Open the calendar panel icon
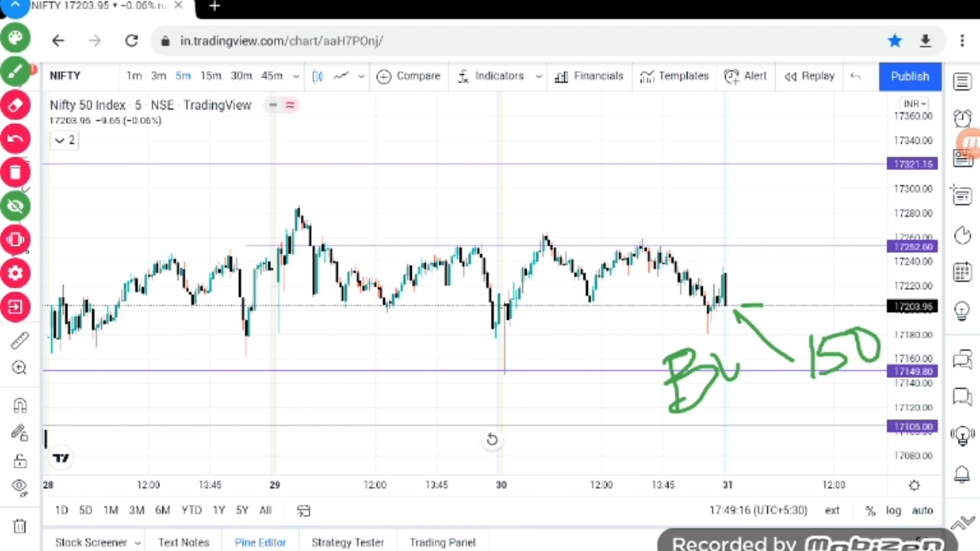The image size is (980, 551). pos(962,272)
